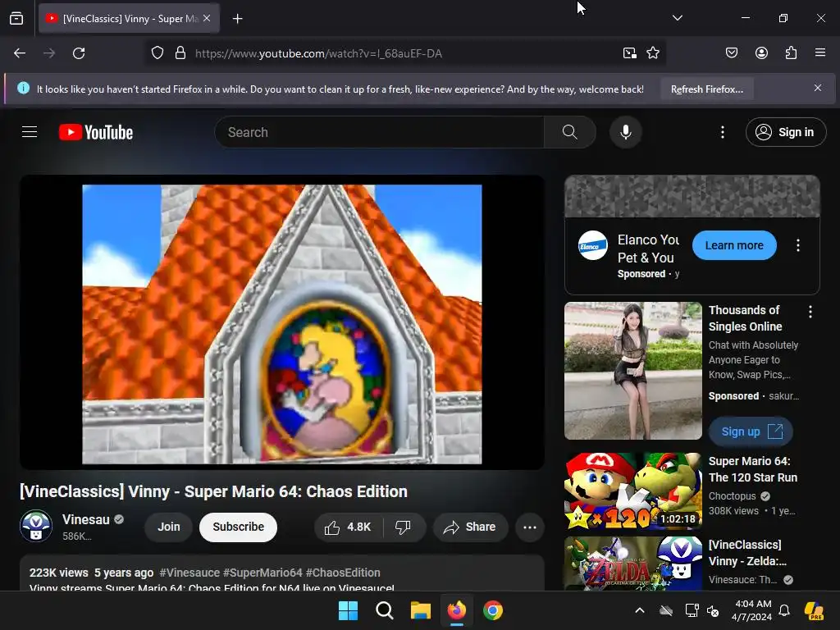Open the #Vinesauce hashtag link
Screen dimensions: 840x630
pos(189,573)
